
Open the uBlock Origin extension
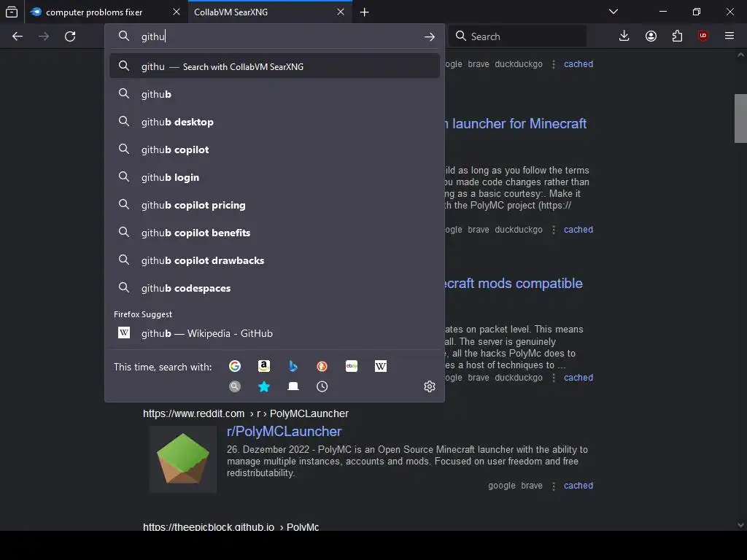click(x=703, y=36)
